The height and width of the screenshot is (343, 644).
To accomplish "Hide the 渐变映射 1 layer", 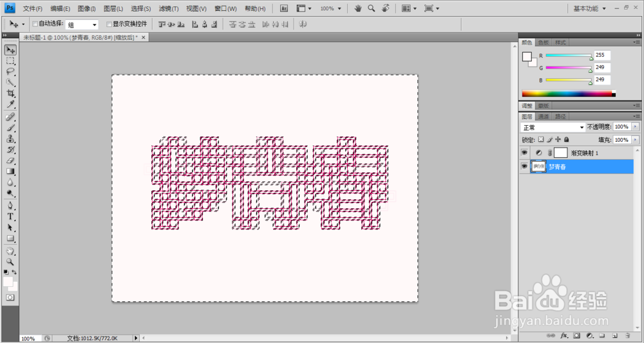I will [524, 153].
